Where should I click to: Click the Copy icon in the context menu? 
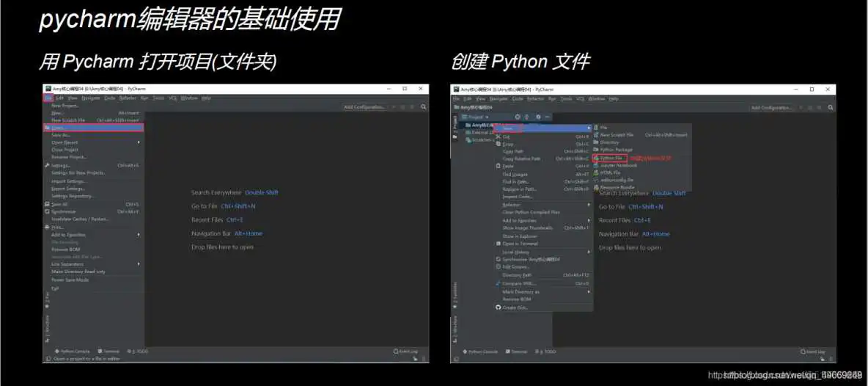click(499, 143)
